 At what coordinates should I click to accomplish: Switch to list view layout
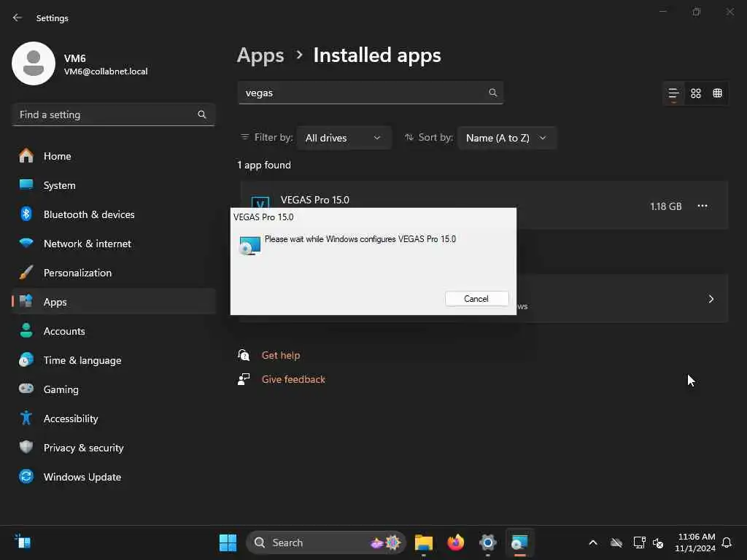coord(673,93)
